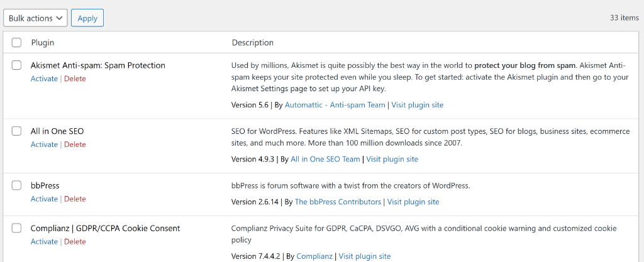This screenshot has height=262, width=644.
Task: Visit the plugin site for bbPress
Action: pos(413,202)
